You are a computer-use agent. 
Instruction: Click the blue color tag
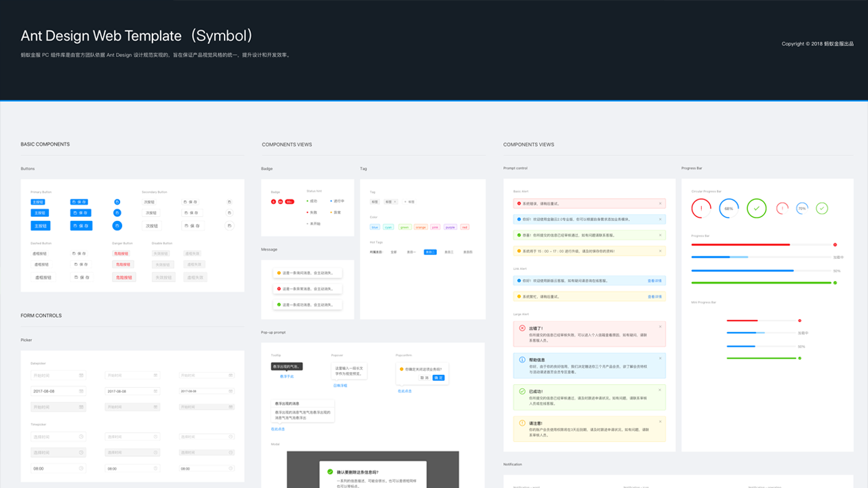click(x=375, y=227)
